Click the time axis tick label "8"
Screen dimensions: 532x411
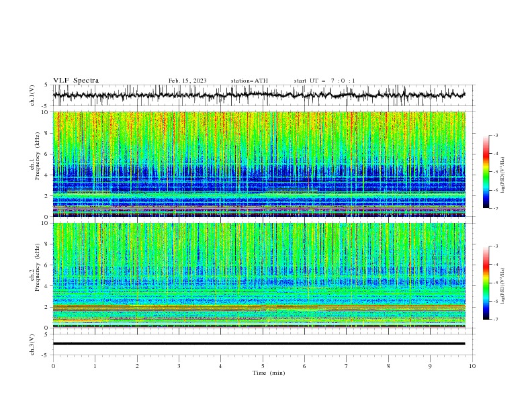click(x=388, y=366)
